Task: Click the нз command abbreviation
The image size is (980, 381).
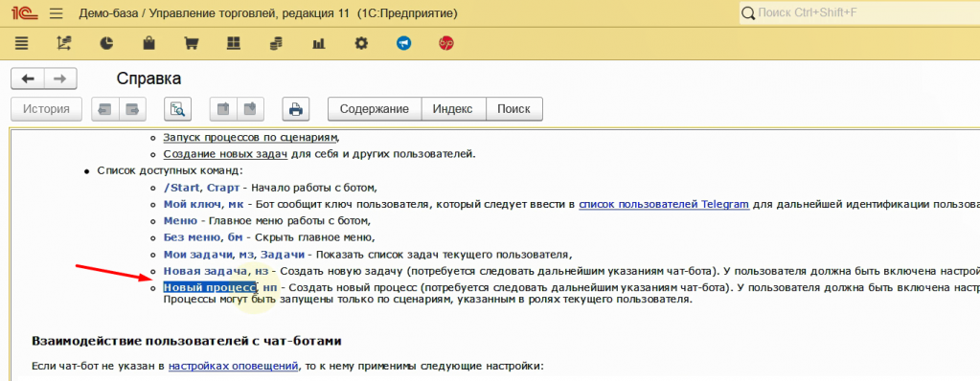Action: (x=262, y=272)
